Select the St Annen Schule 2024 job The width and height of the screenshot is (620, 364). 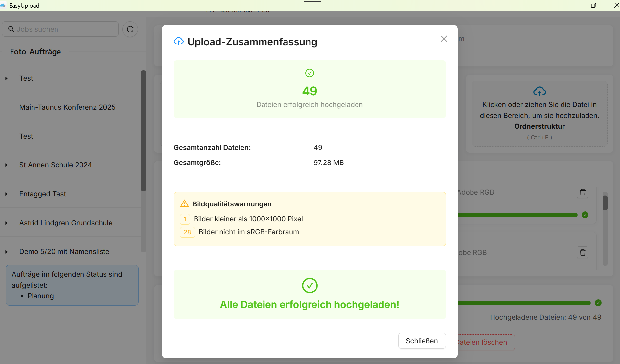56,165
